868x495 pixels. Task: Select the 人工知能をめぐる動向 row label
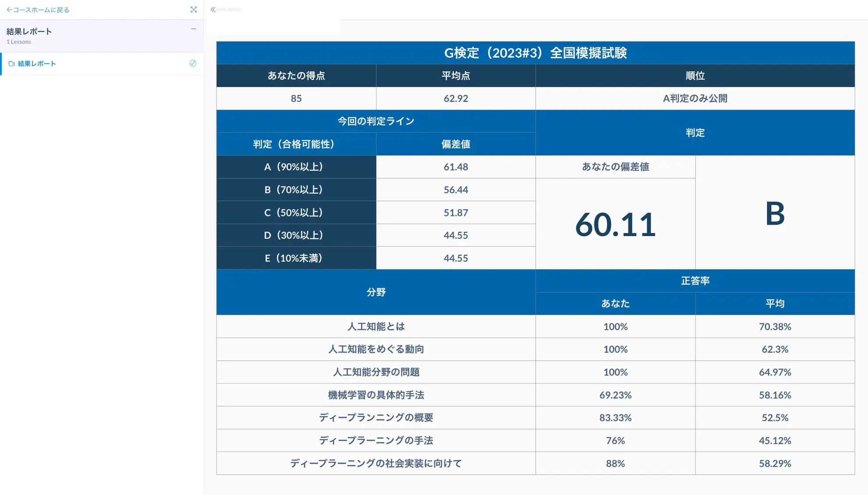pos(376,349)
